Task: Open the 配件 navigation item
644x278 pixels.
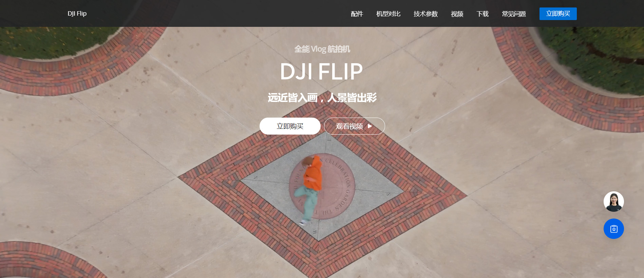Action: tap(357, 14)
